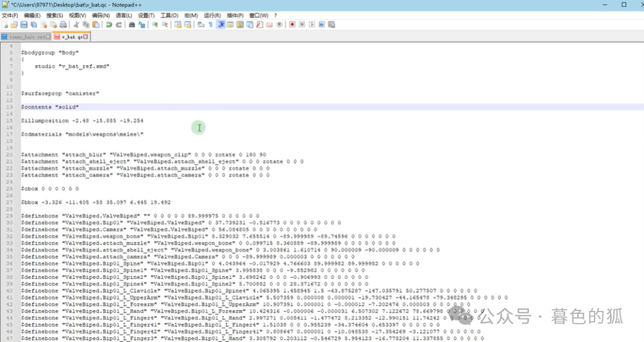Click the $bbox line
The image size is (644, 342).
95,203
